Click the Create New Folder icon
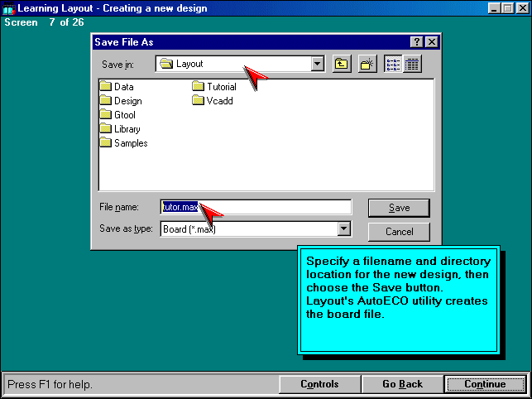The image size is (532, 399). tap(367, 64)
